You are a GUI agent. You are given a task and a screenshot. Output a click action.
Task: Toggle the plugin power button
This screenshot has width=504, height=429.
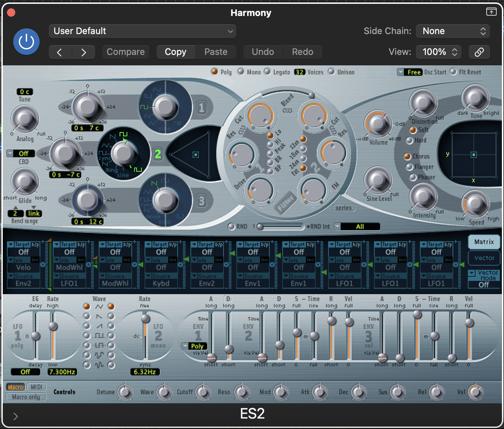(x=26, y=42)
